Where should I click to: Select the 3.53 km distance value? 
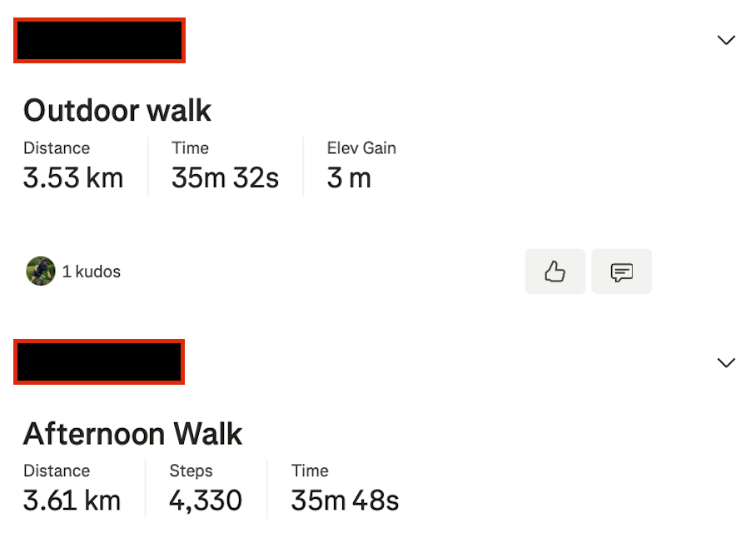click(x=73, y=178)
